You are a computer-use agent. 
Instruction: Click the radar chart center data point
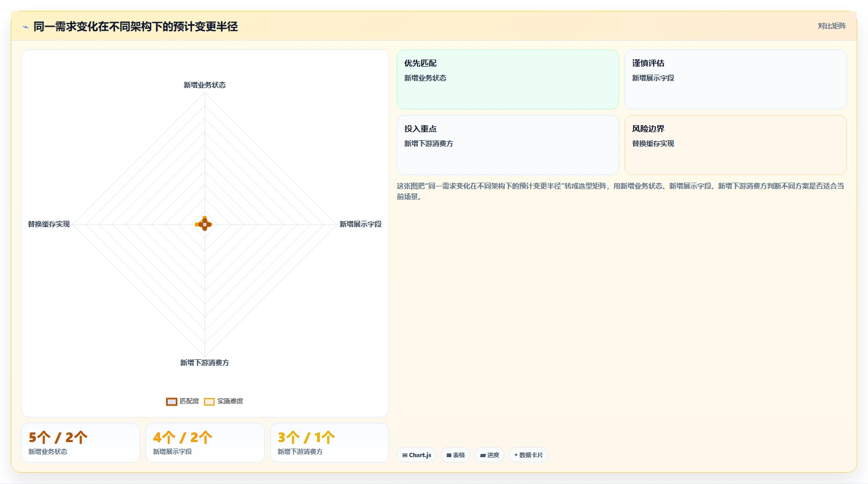point(205,224)
